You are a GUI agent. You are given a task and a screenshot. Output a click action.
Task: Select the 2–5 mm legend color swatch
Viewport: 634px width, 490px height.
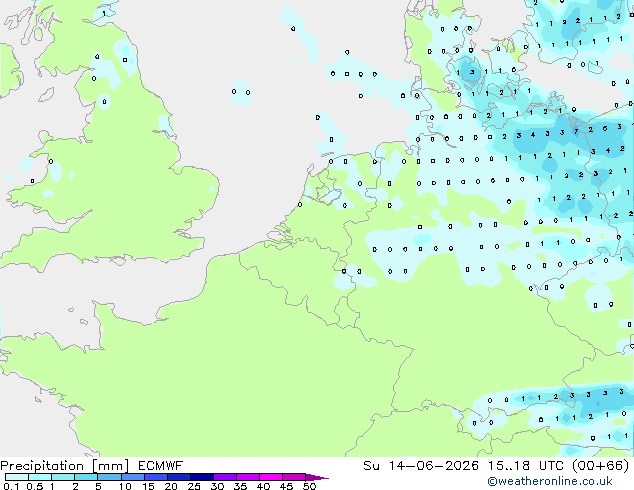coord(86,477)
